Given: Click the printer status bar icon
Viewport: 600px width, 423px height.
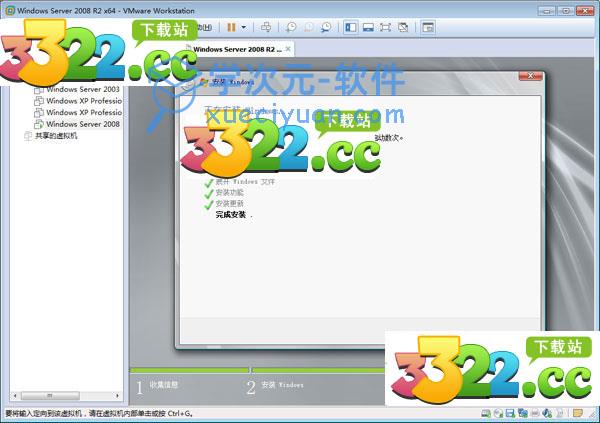Looking at the screenshot, I should (535, 413).
